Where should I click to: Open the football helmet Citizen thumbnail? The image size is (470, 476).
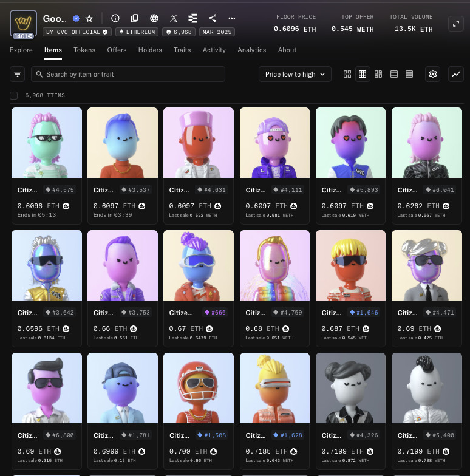(x=199, y=388)
